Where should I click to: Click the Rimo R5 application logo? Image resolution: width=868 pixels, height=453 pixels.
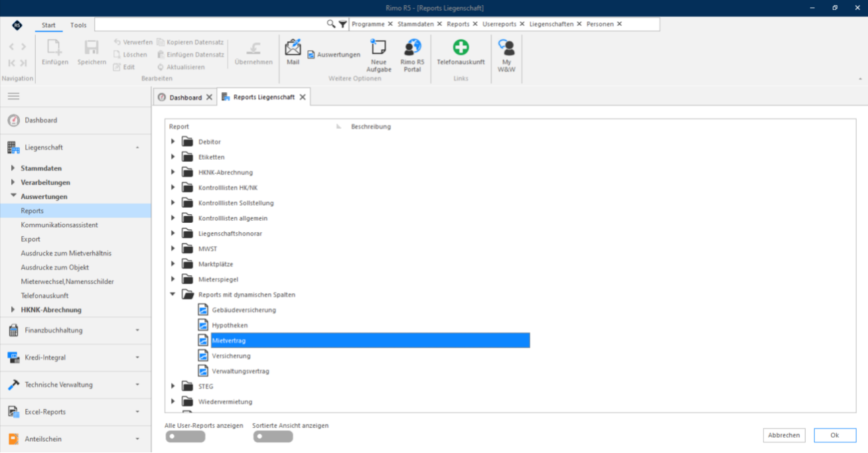17,25
